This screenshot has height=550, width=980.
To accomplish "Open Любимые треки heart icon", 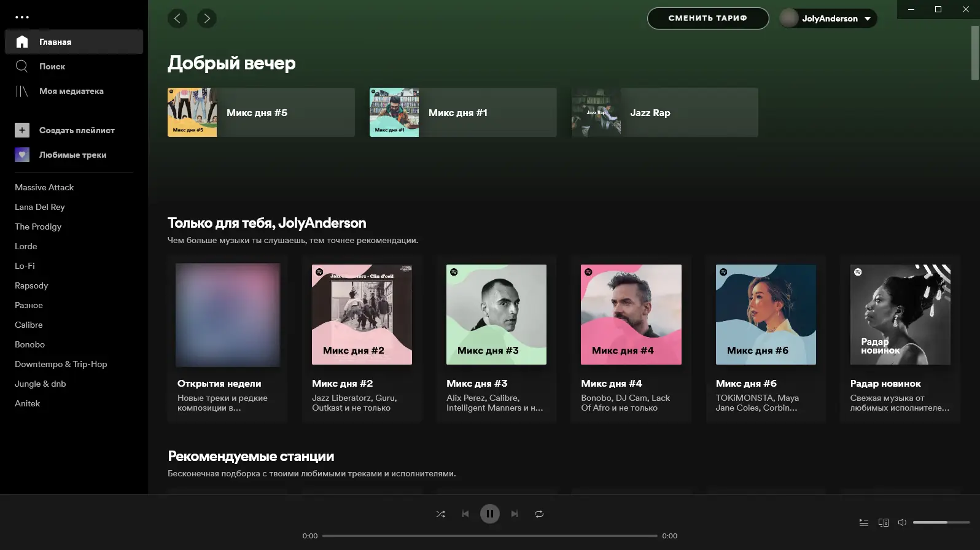I will (22, 155).
